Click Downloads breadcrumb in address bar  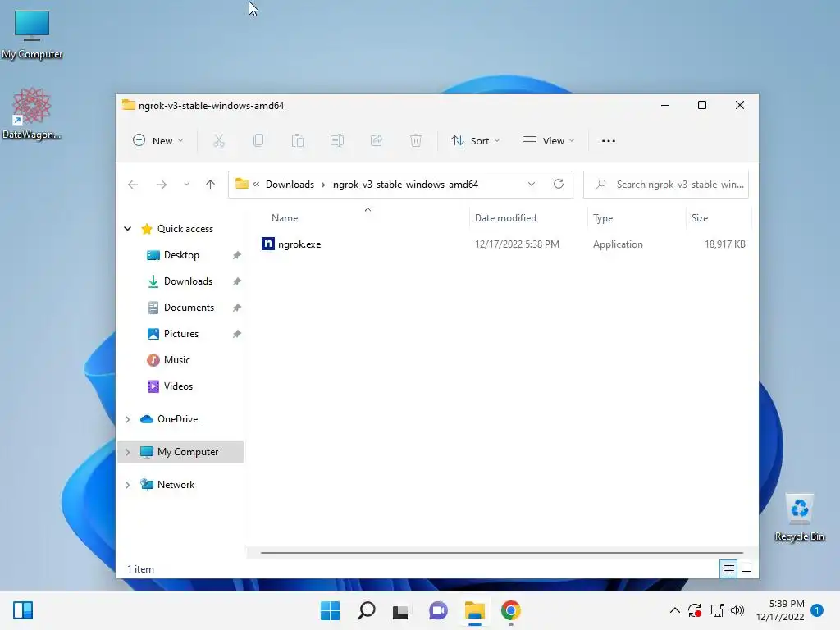(x=290, y=185)
